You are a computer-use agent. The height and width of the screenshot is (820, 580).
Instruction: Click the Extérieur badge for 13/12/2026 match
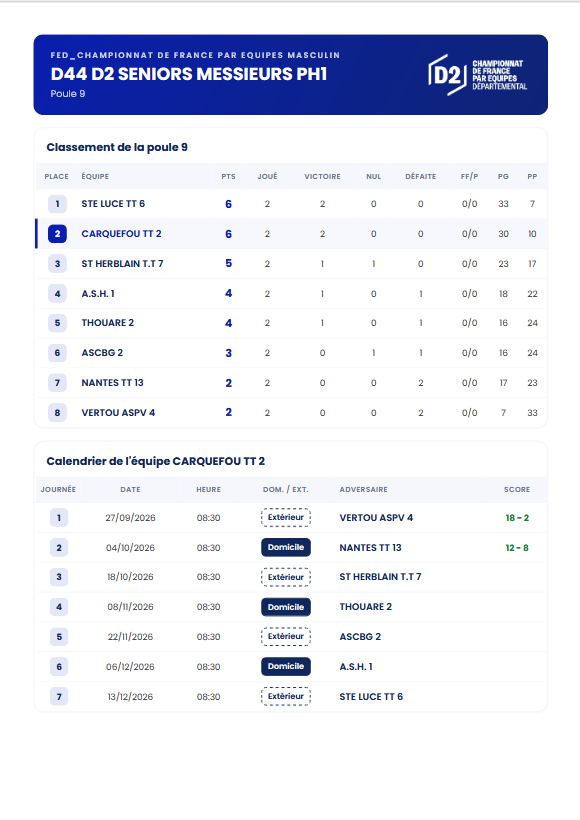pyautogui.click(x=286, y=696)
